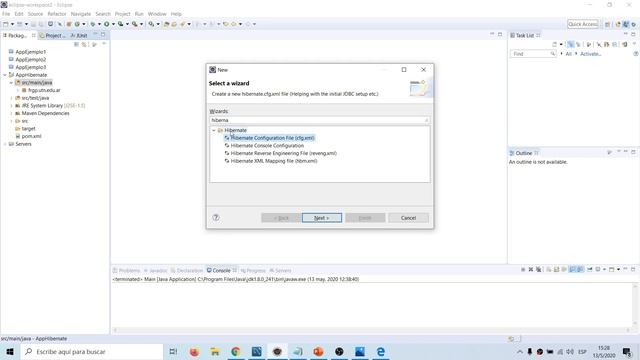Open the Project menu
Image resolution: width=640 pixels, height=360 pixels.
(122, 14)
